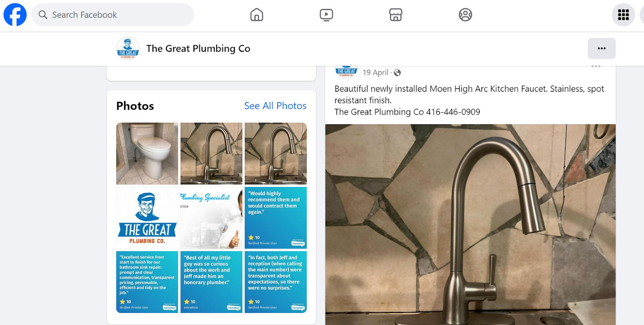Viewport: 644px width, 325px height.
Task: Click the 19 April post date link
Action: [x=376, y=72]
